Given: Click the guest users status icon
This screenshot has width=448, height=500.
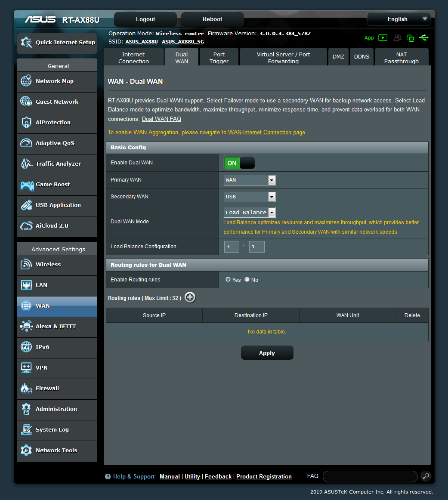Looking at the screenshot, I should (397, 38).
